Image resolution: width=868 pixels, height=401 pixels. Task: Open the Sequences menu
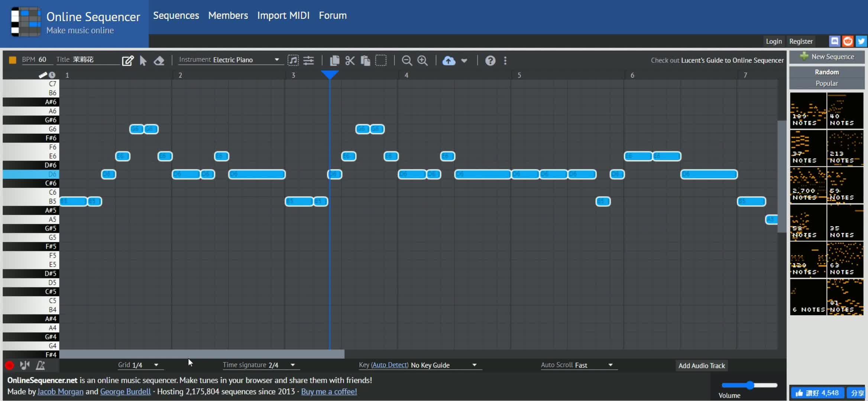(176, 15)
